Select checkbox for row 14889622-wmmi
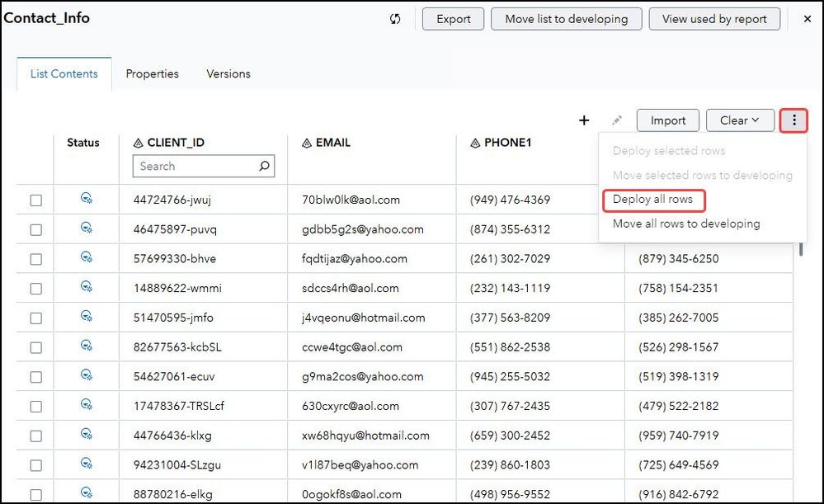Image resolution: width=824 pixels, height=504 pixels. click(35, 289)
